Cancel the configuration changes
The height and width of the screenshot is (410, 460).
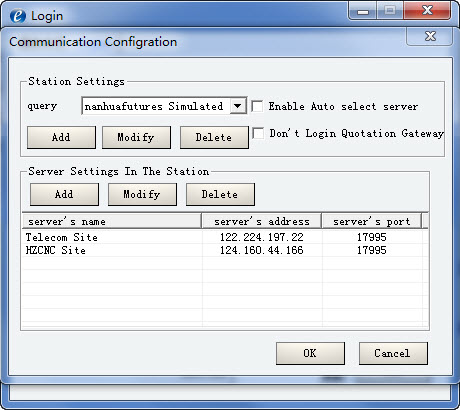[393, 353]
